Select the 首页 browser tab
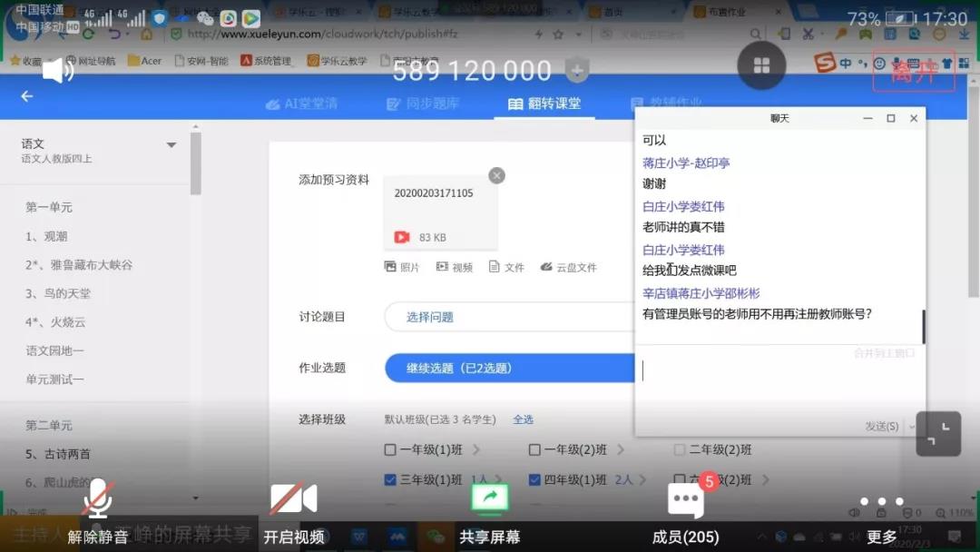This screenshot has width=980, height=552. pyautogui.click(x=632, y=12)
